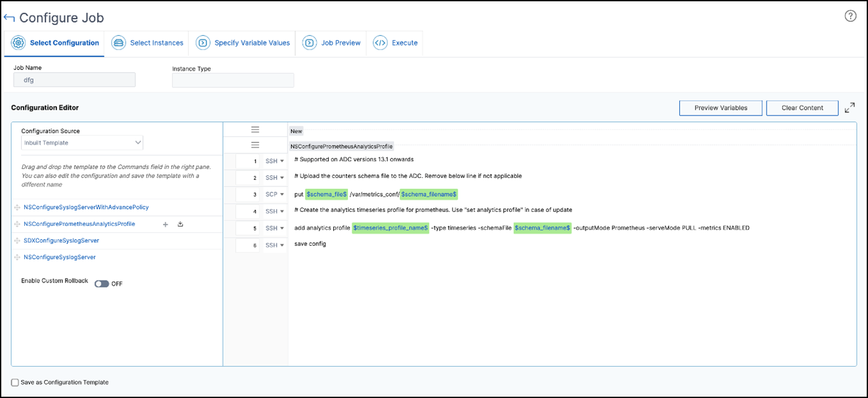Open the SSH protocol dropdown on line 1
This screenshot has width=868, height=398.
click(x=275, y=161)
